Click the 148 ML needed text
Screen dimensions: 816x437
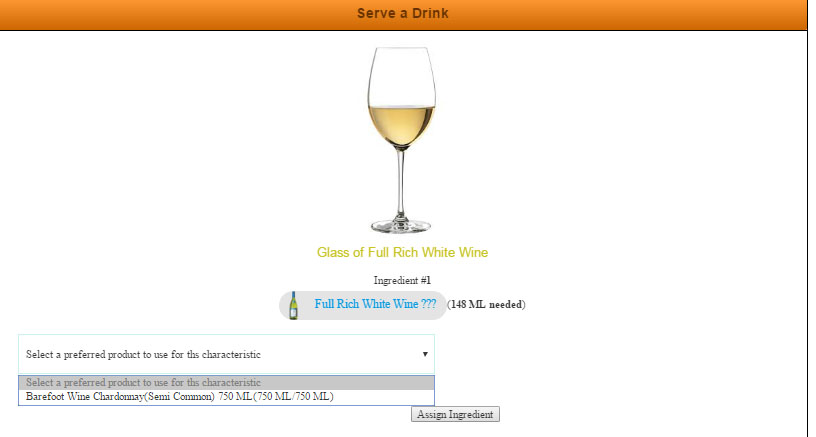pyautogui.click(x=486, y=304)
